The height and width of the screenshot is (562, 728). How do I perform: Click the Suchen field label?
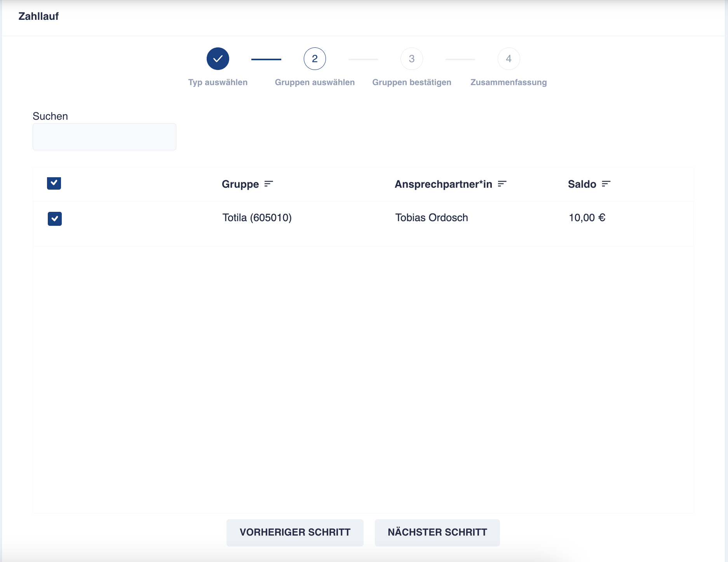pyautogui.click(x=50, y=116)
